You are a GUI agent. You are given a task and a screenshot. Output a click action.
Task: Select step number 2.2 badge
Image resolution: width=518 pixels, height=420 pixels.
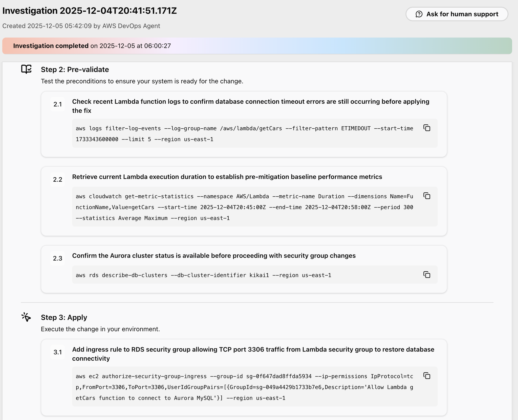57,179
